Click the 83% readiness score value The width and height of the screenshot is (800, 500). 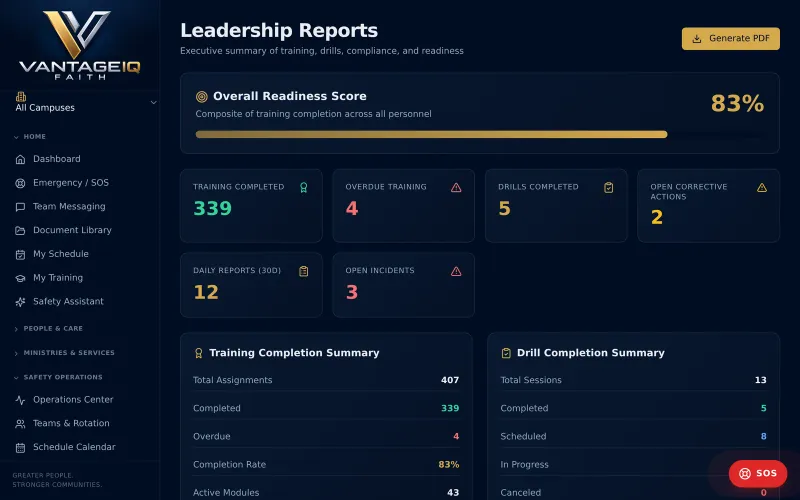click(x=737, y=104)
